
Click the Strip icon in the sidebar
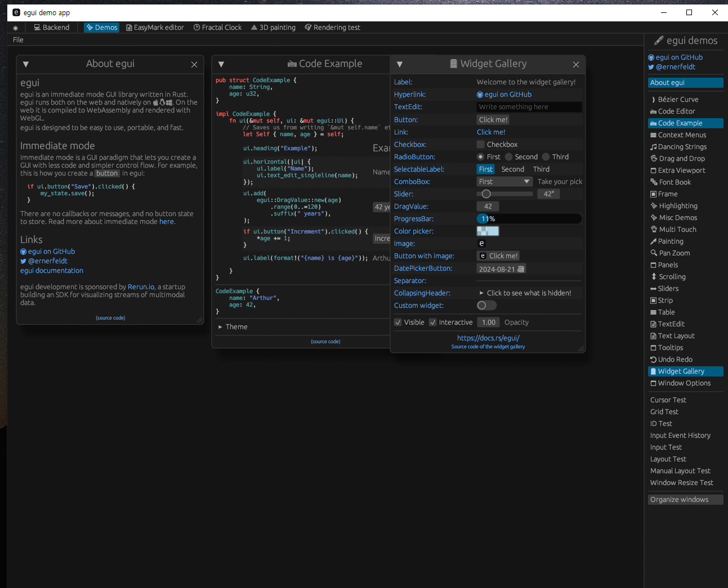coord(654,300)
